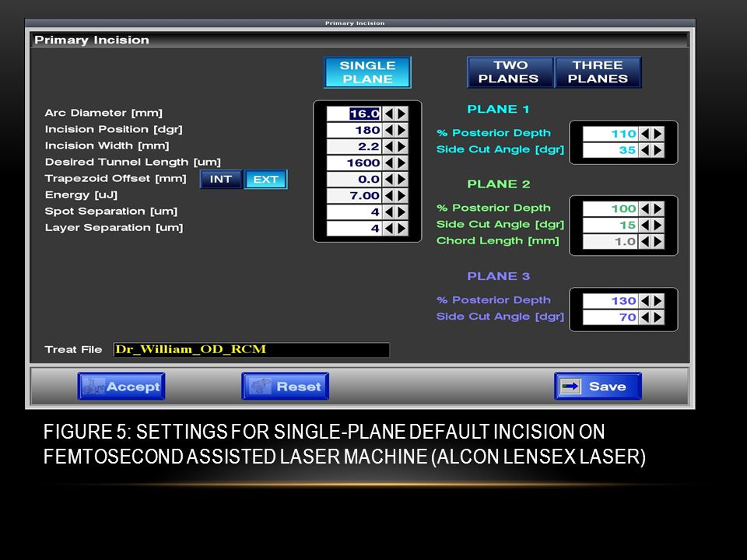Click the Energy field showing 7.00
Screen dimensions: 747x560
355,196
